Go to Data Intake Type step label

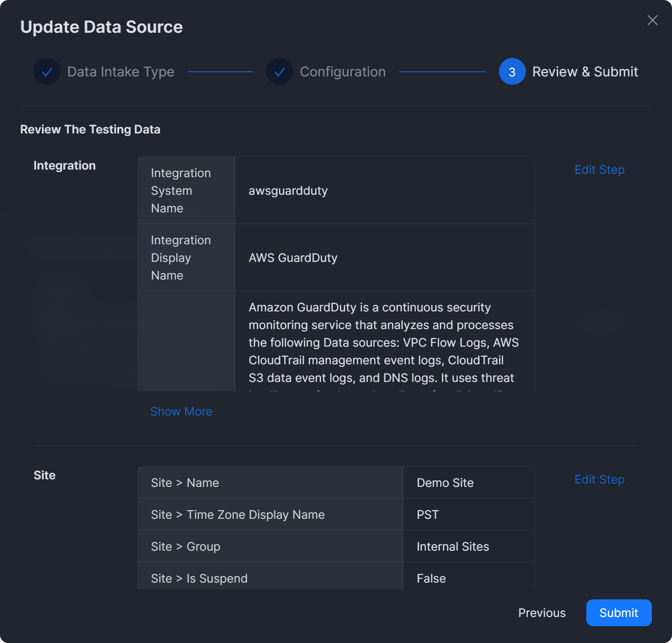(121, 72)
